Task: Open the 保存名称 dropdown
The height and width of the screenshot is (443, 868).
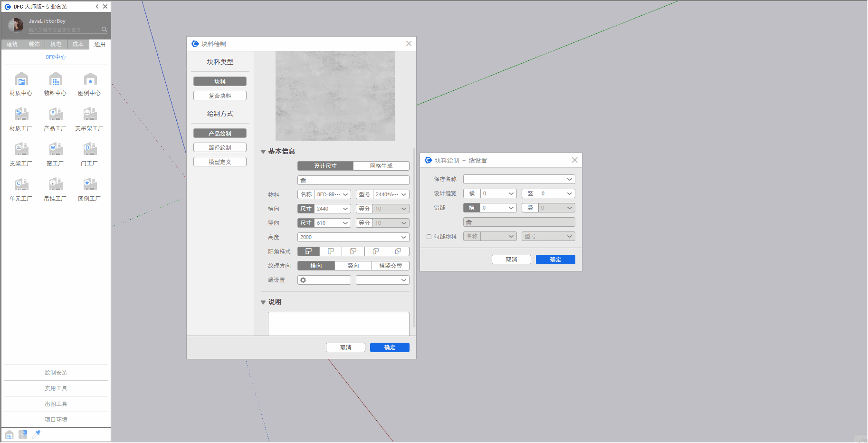Action: pos(569,179)
